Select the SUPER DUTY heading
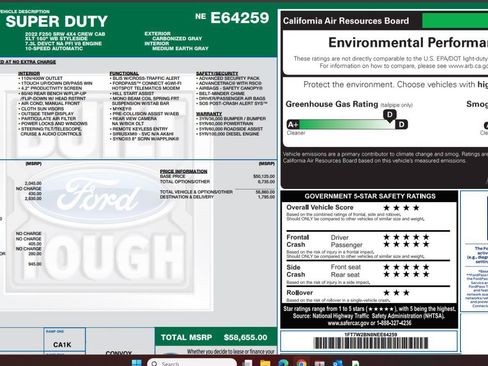Image resolution: width=488 pixels, height=366 pixels. 56,22
